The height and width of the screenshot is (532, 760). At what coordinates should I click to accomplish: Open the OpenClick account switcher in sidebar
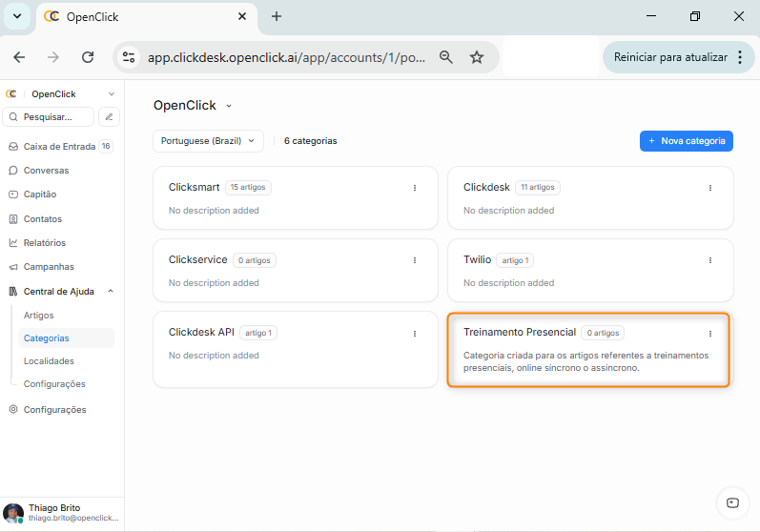pos(62,94)
